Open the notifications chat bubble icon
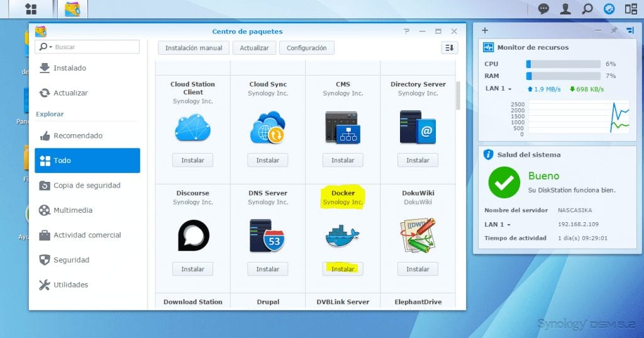644x338 pixels. [543, 9]
